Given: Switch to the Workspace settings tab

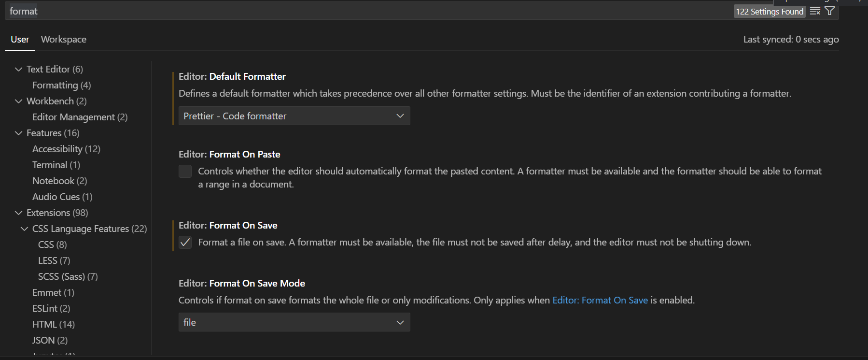Looking at the screenshot, I should coord(64,39).
